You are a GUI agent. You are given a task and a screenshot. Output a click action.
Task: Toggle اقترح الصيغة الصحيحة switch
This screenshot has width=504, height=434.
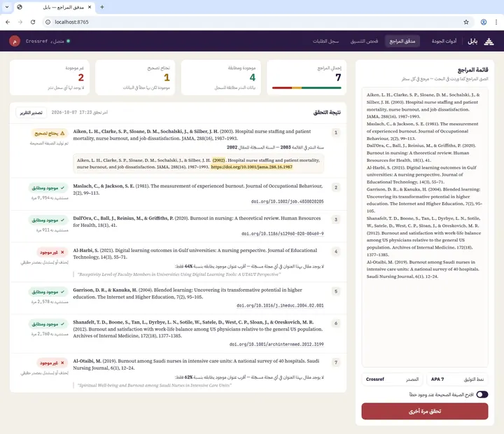pos(482,395)
